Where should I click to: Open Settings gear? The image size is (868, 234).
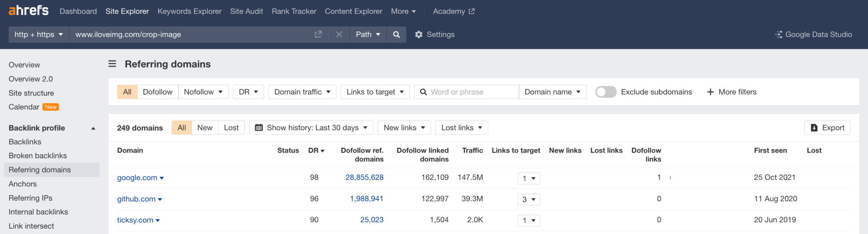pyautogui.click(x=434, y=34)
